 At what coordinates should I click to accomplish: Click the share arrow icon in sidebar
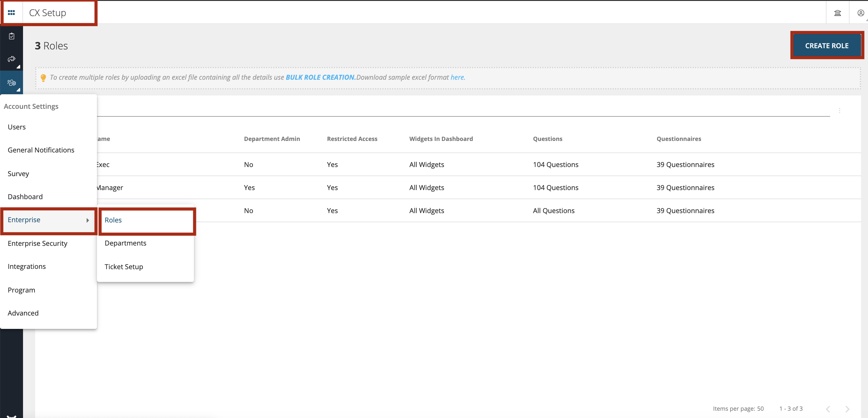[12, 59]
